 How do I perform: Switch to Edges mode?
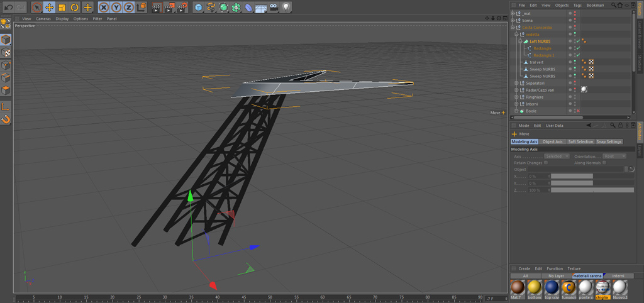click(6, 78)
